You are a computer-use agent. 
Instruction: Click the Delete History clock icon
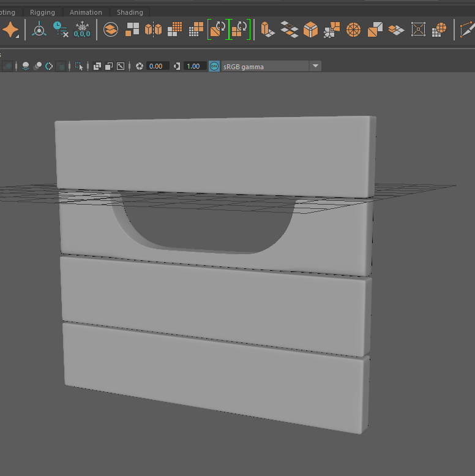click(x=60, y=29)
